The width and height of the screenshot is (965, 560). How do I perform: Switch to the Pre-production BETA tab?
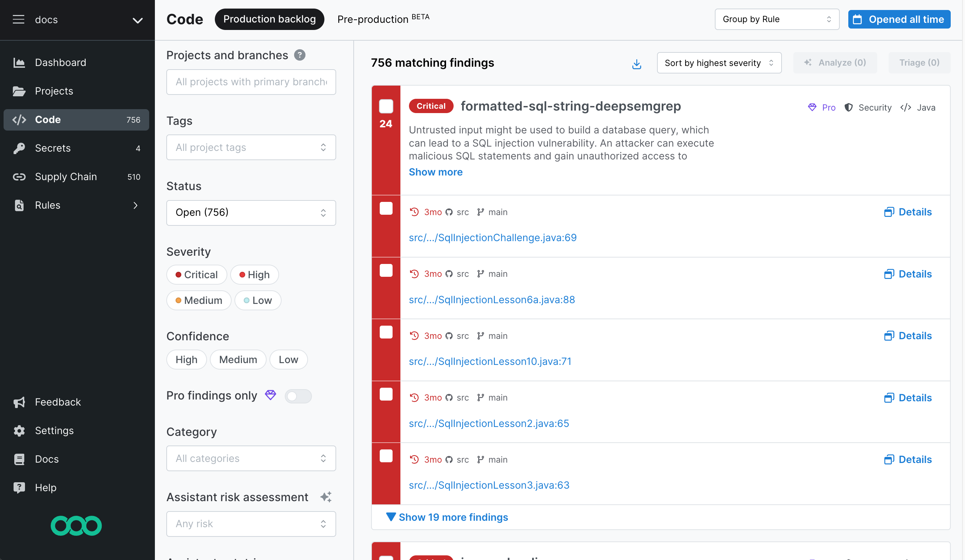pyautogui.click(x=378, y=19)
